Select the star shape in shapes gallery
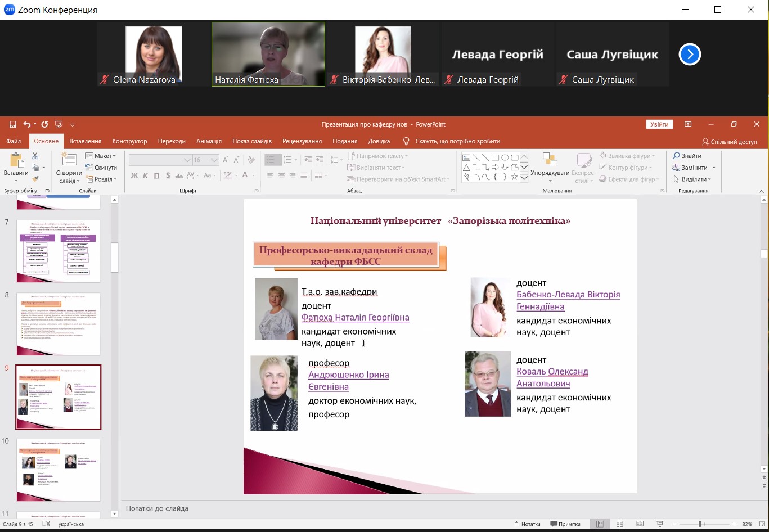The image size is (769, 532). [x=515, y=177]
